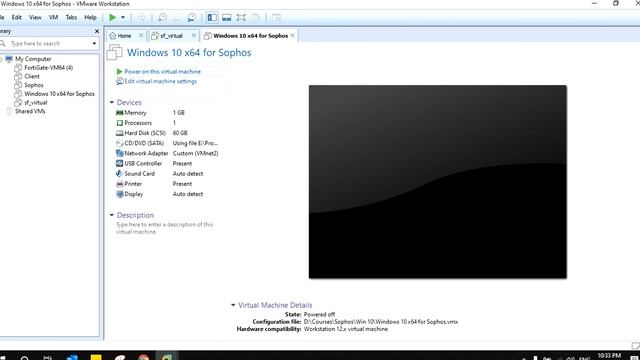Viewport: 640px width, 360px height.
Task: Click the Memory device icon
Action: (120, 113)
